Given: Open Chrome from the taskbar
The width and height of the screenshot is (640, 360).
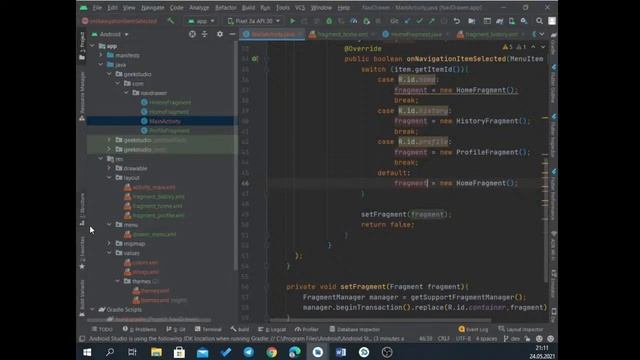Looking at the screenshot, I should (272, 352).
